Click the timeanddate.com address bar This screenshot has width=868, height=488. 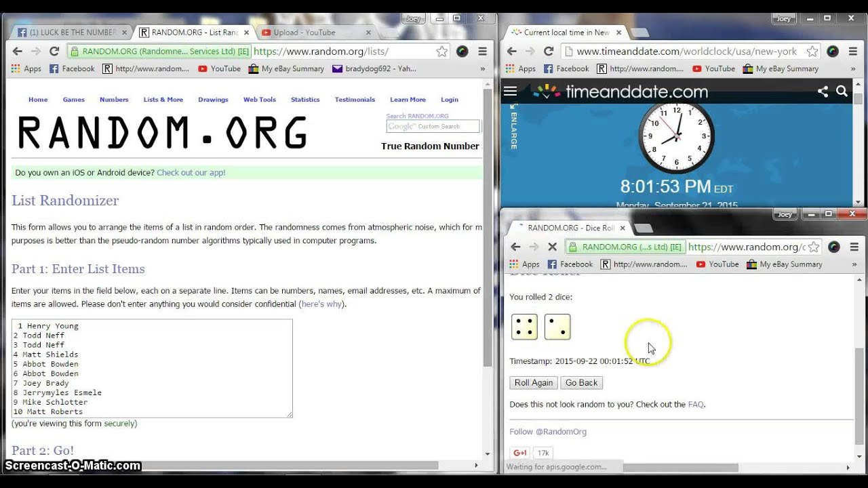690,52
